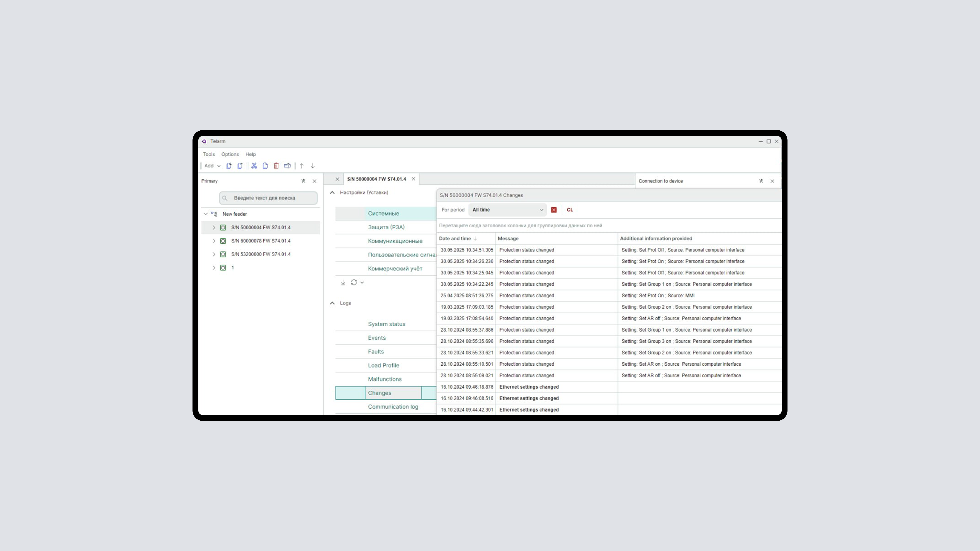Move item down with the down arrow

[313, 166]
